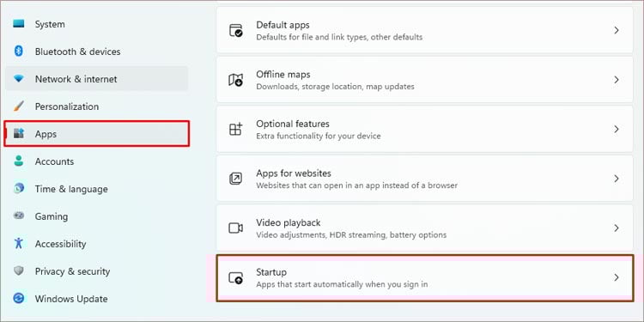
Task: Expand Default apps with its chevron
Action: 616,30
